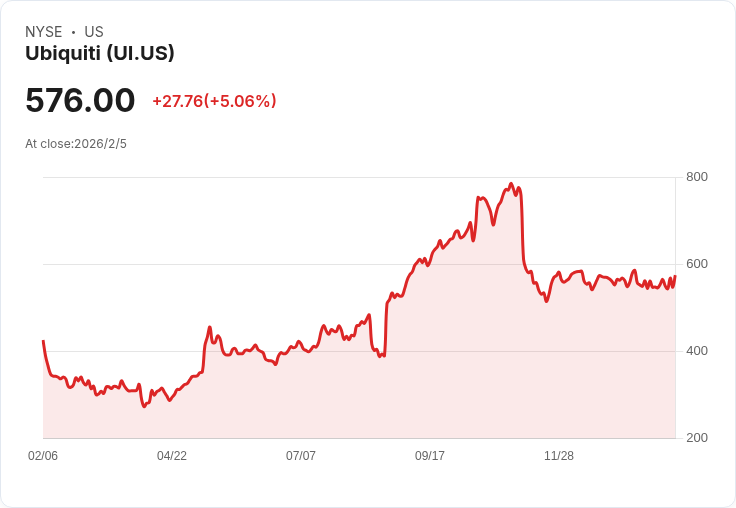The width and height of the screenshot is (736, 508).
Task: Click the Ubiquiti (UI.US) stock title
Action: click(x=100, y=53)
